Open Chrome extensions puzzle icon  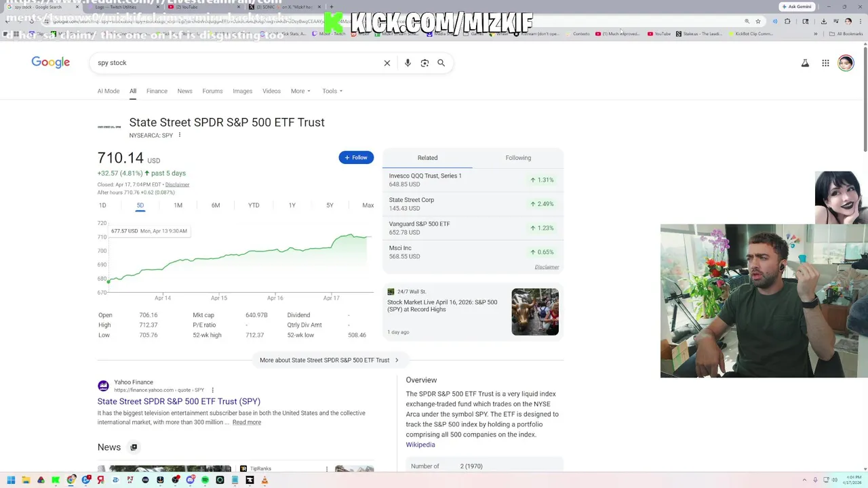(x=787, y=22)
